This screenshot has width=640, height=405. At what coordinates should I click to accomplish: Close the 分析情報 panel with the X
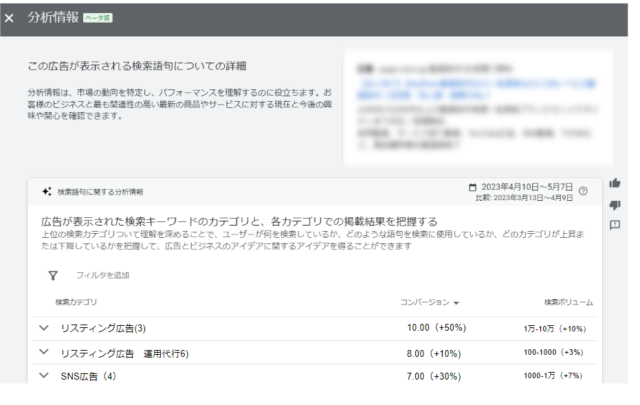tap(10, 18)
